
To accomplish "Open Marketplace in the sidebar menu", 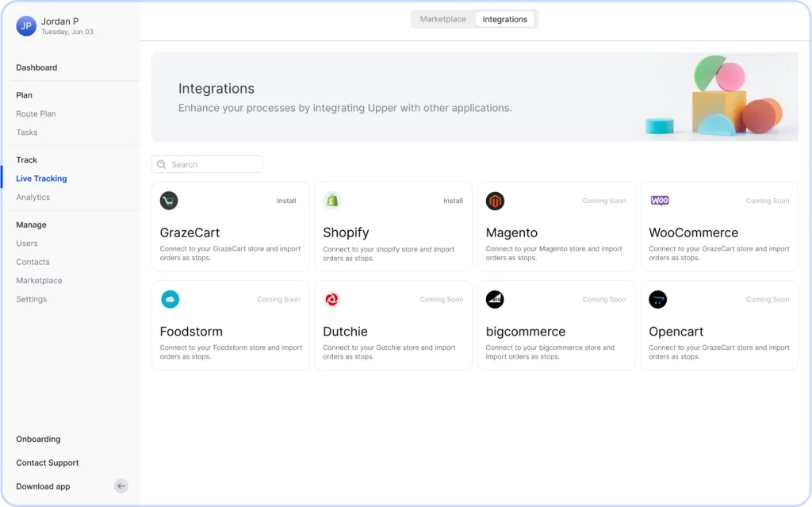I will (40, 280).
